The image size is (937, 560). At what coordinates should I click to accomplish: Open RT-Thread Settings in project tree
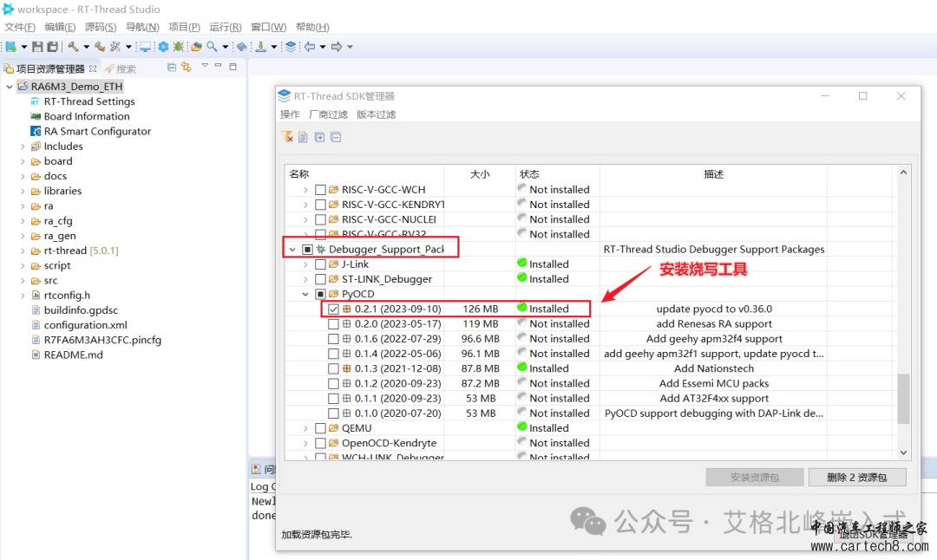[x=83, y=101]
